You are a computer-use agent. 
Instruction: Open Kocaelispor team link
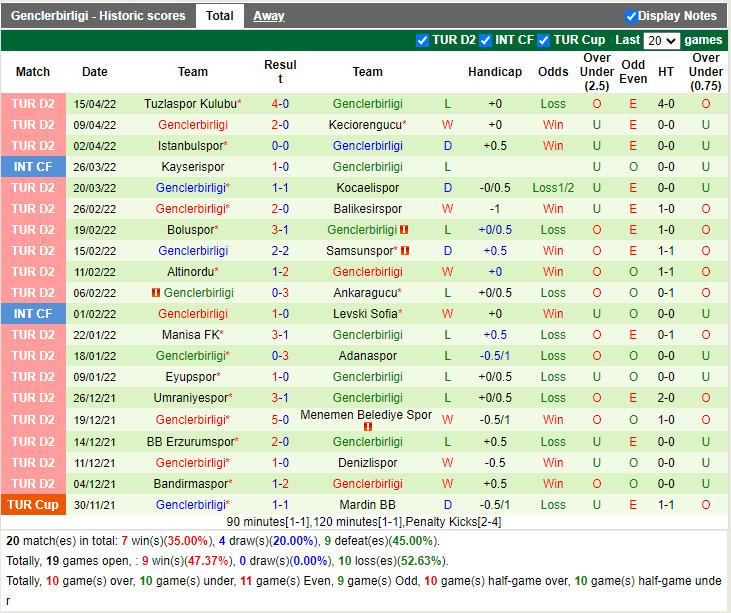(x=368, y=188)
